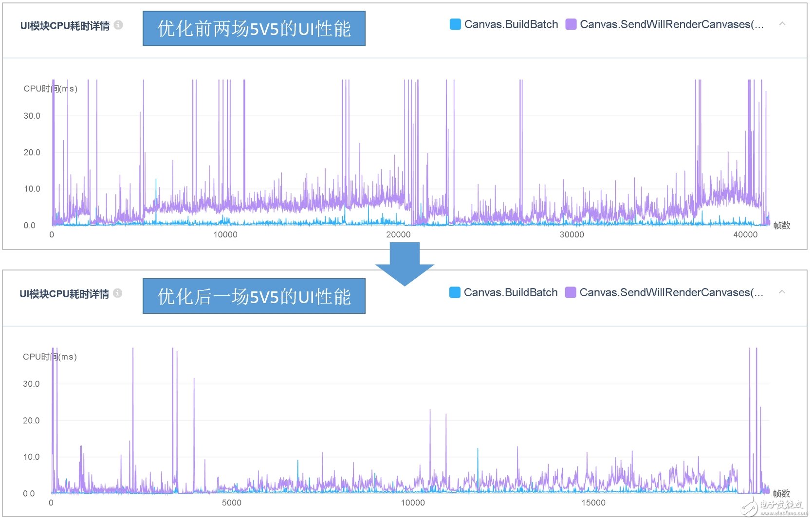Click the 20000 frame mark on top chart axis
812x521 pixels.
pyautogui.click(x=398, y=234)
